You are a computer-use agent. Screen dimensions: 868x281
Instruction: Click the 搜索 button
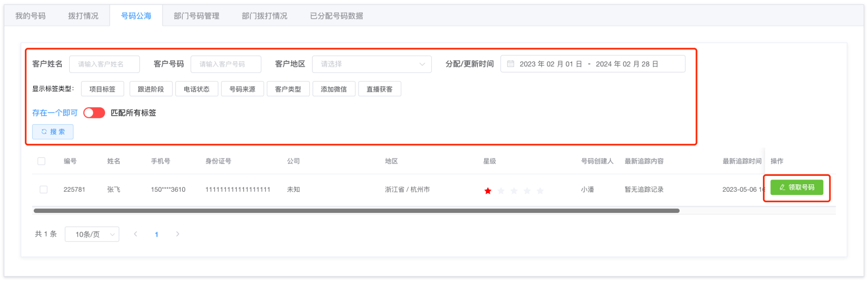click(53, 132)
